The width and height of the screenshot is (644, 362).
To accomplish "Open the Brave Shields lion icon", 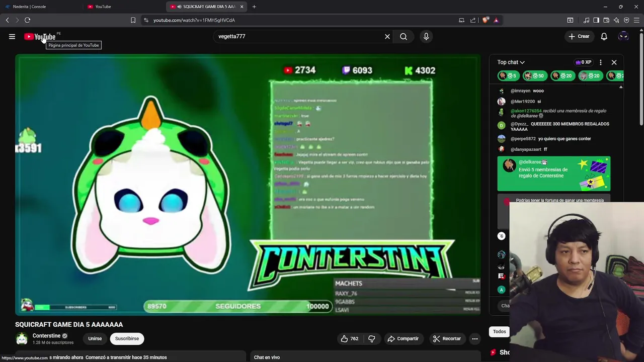I will pyautogui.click(x=485, y=20).
